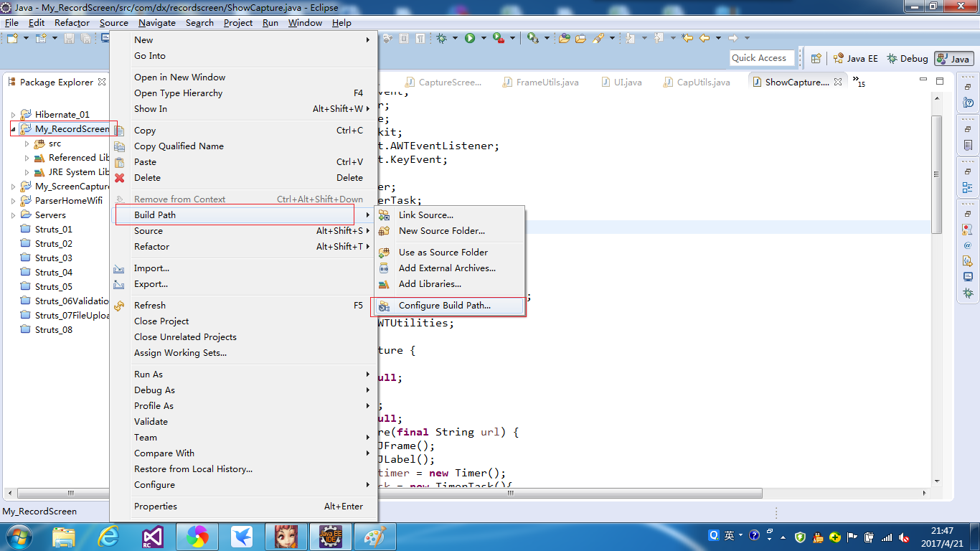Open the Run As submenu

(242, 375)
